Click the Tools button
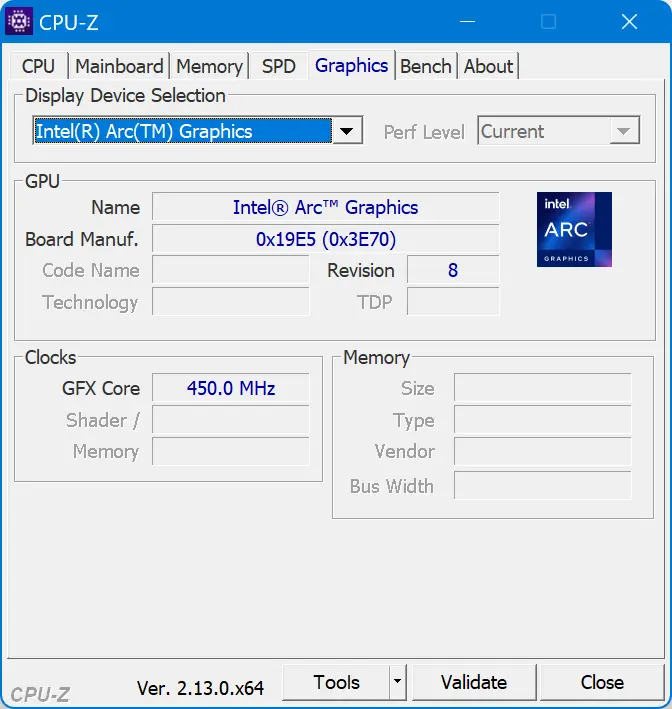Screen dimensions: 672x709 pos(336,682)
